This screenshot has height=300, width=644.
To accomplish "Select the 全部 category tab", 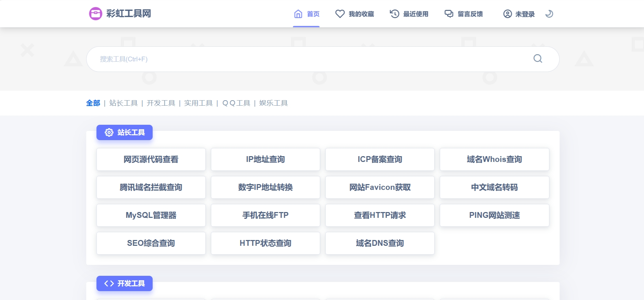I will tap(93, 103).
